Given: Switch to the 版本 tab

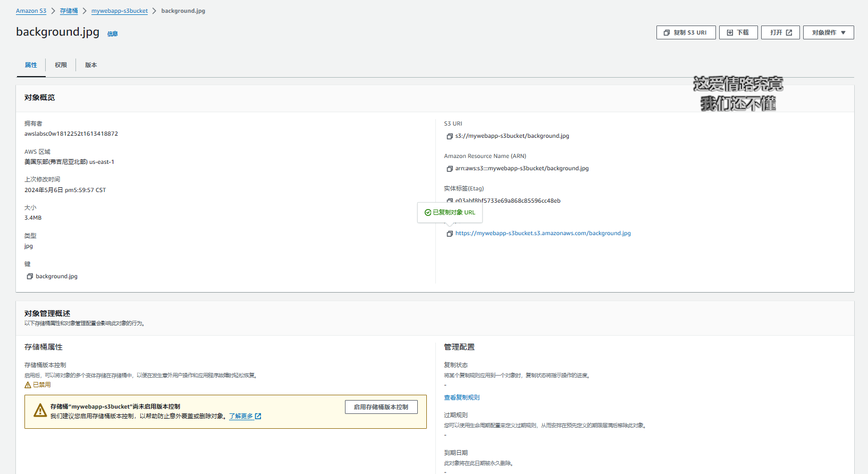Looking at the screenshot, I should 91,65.
